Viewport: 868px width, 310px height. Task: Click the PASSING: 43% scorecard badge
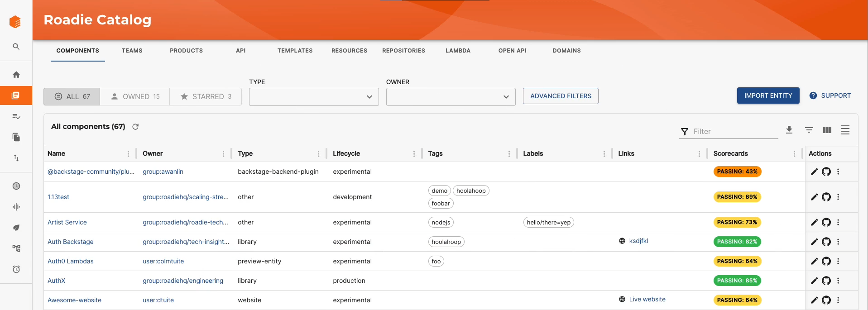(737, 172)
